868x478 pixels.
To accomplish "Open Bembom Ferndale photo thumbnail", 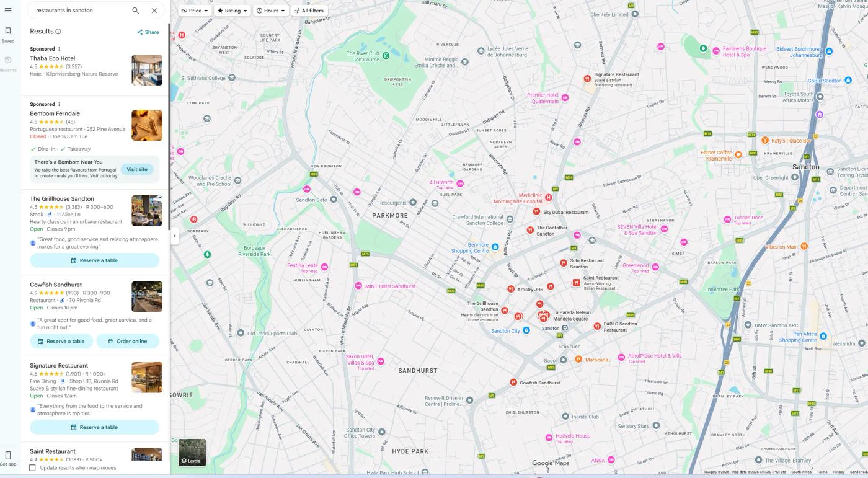I will coord(147,125).
